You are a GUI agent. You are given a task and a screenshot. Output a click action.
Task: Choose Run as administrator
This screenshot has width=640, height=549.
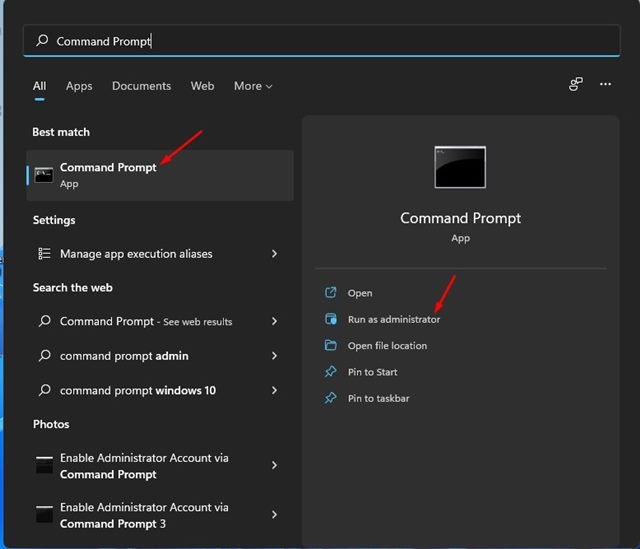393,319
